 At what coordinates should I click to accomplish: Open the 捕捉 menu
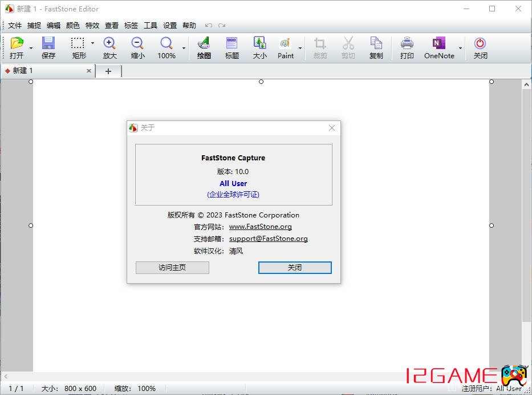34,26
